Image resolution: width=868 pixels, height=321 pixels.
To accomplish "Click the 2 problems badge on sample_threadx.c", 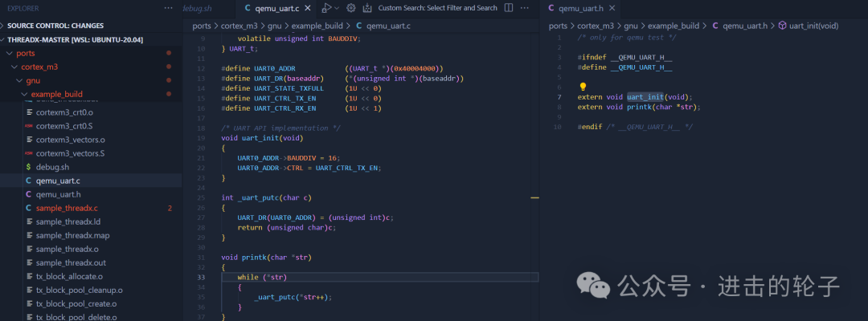I will (x=170, y=209).
